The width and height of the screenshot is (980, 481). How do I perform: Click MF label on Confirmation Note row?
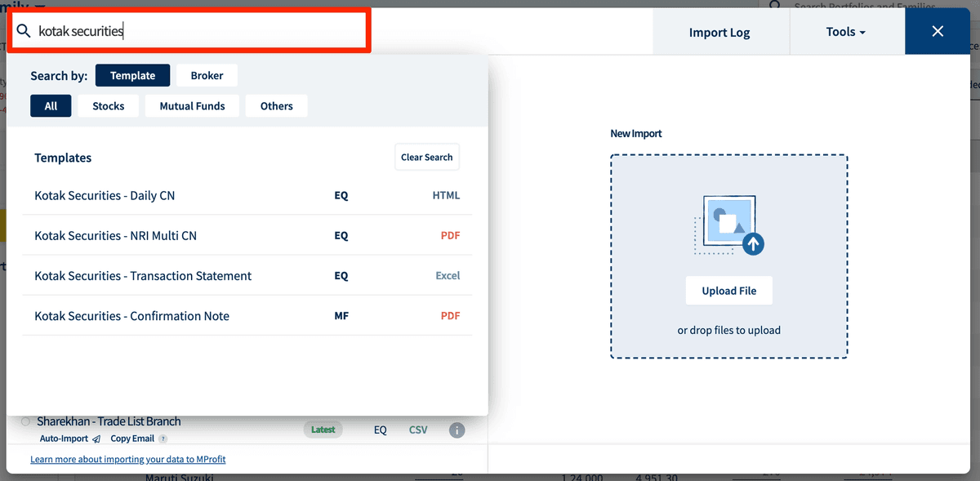pyautogui.click(x=341, y=315)
